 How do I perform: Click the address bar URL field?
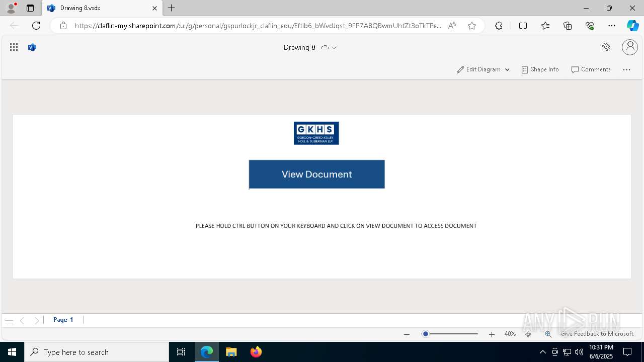click(258, 26)
